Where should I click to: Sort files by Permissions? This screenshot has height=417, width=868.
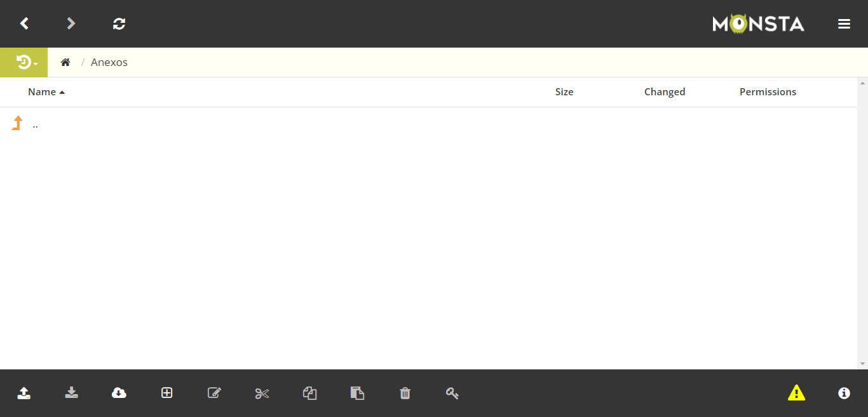[768, 92]
